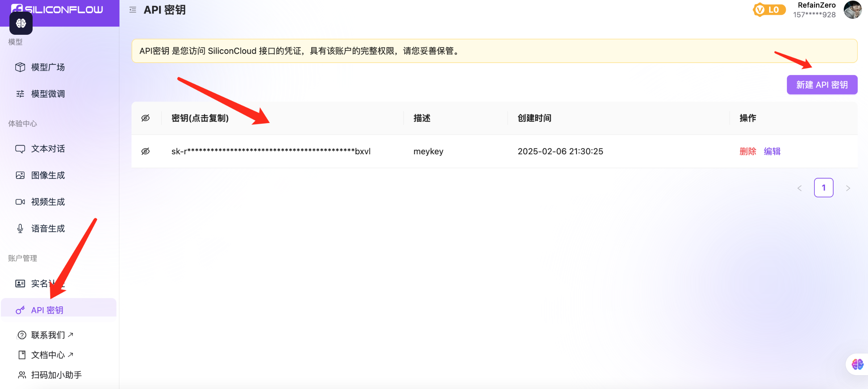Select 图像生成 from sidebar
868x389 pixels.
[48, 175]
